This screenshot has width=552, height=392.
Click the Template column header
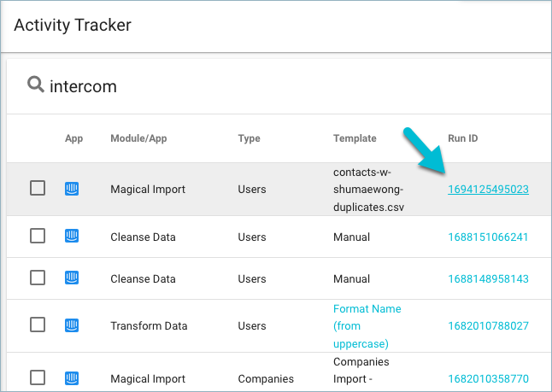(x=355, y=138)
